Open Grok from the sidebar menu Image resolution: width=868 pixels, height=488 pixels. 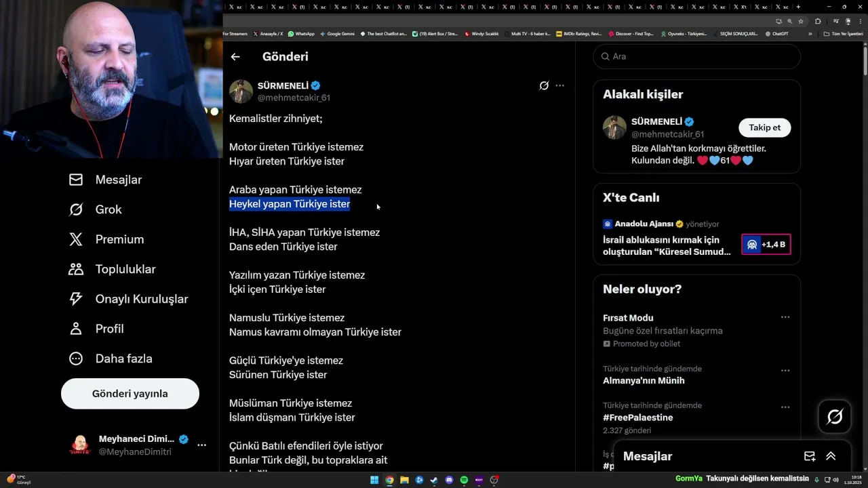(95, 209)
